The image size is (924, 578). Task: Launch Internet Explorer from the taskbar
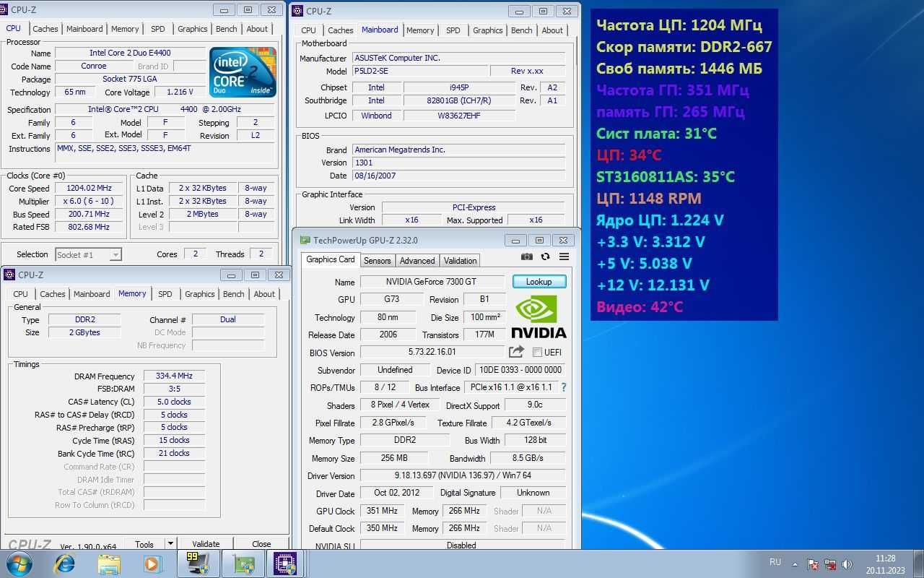point(65,564)
